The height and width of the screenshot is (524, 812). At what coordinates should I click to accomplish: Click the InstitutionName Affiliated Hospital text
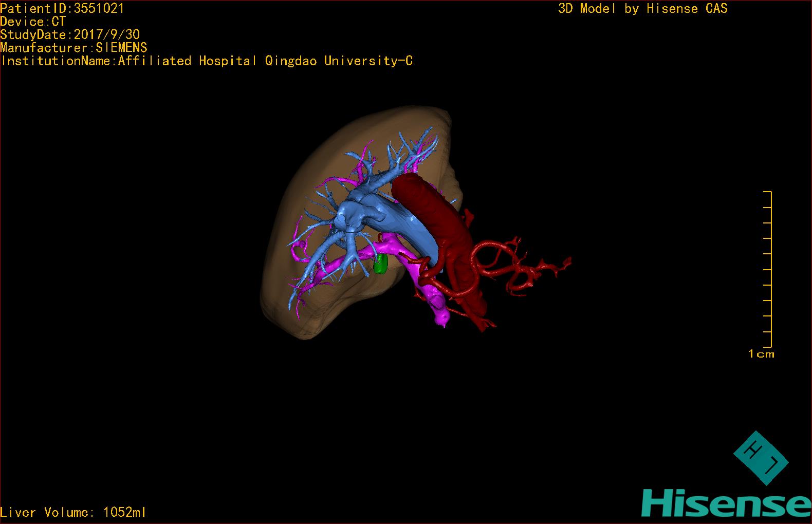[x=207, y=61]
